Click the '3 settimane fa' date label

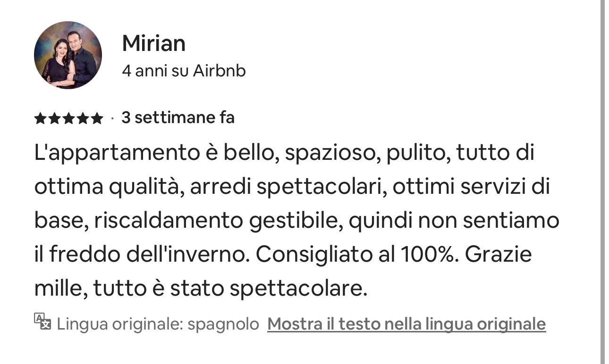pos(178,117)
